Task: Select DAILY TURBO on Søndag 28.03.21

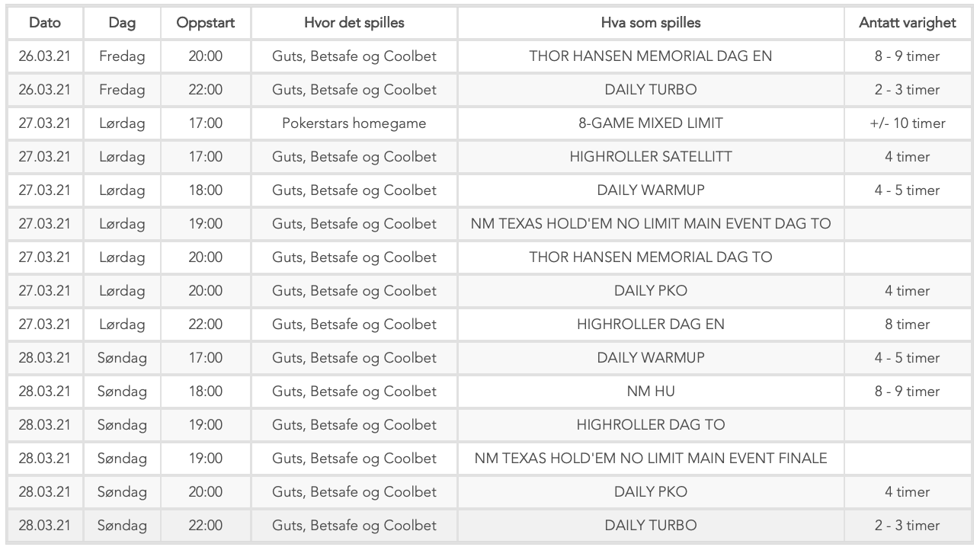Action: [651, 526]
